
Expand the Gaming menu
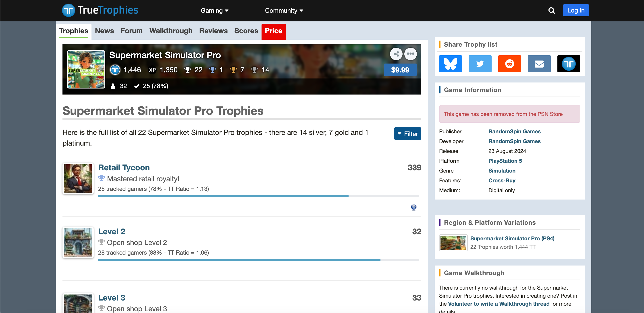coord(214,10)
